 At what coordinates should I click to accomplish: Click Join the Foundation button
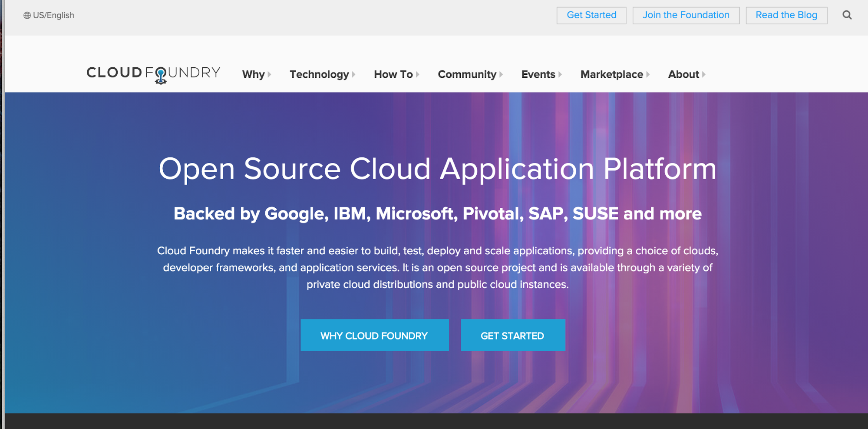[686, 15]
